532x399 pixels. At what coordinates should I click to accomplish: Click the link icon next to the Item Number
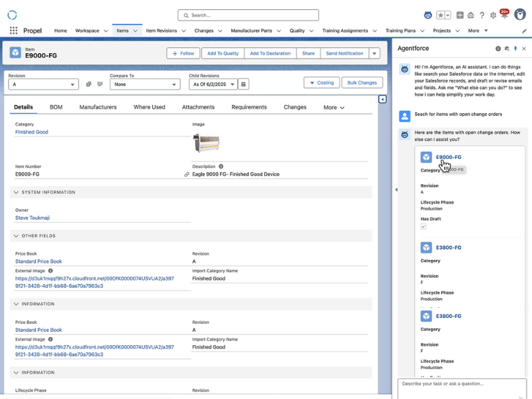186,174
